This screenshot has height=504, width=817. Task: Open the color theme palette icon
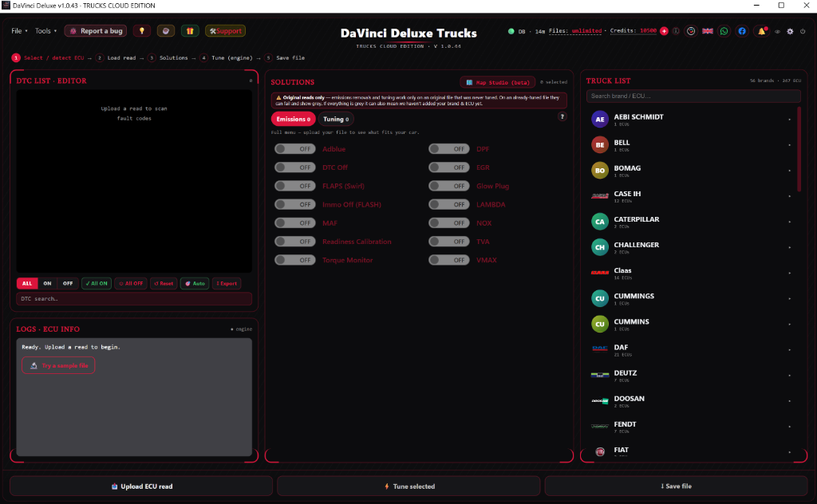(x=691, y=31)
